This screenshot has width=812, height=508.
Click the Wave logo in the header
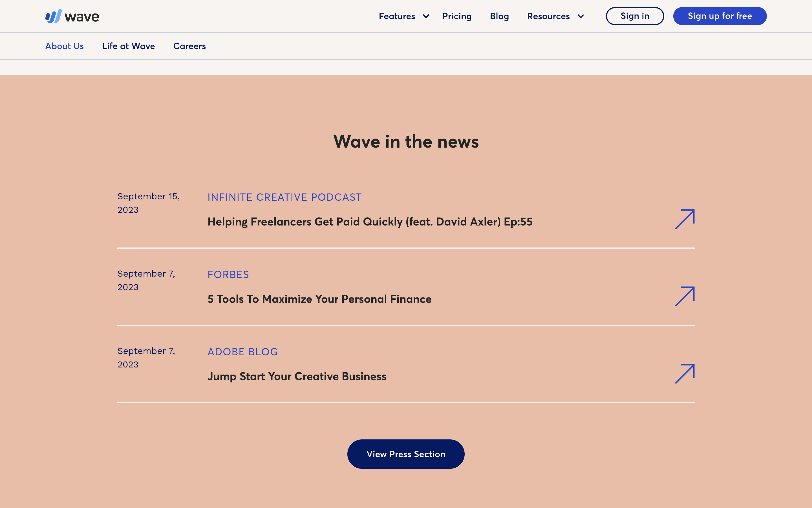(72, 16)
